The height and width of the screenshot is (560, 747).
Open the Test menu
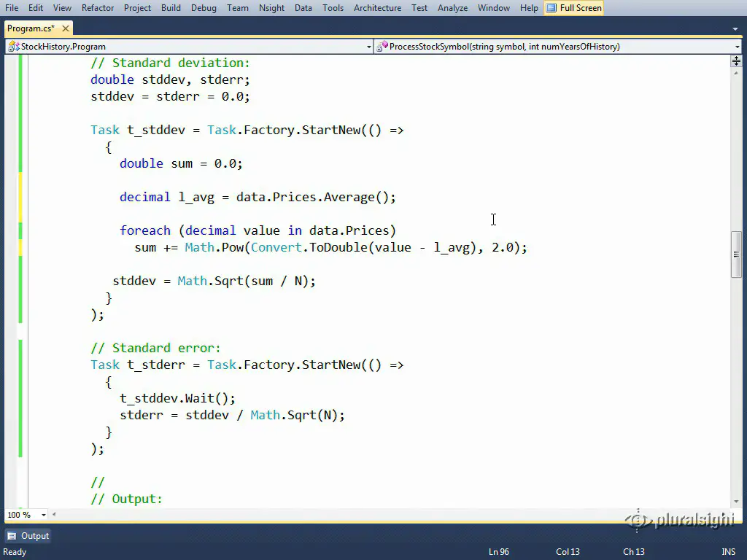(x=419, y=8)
